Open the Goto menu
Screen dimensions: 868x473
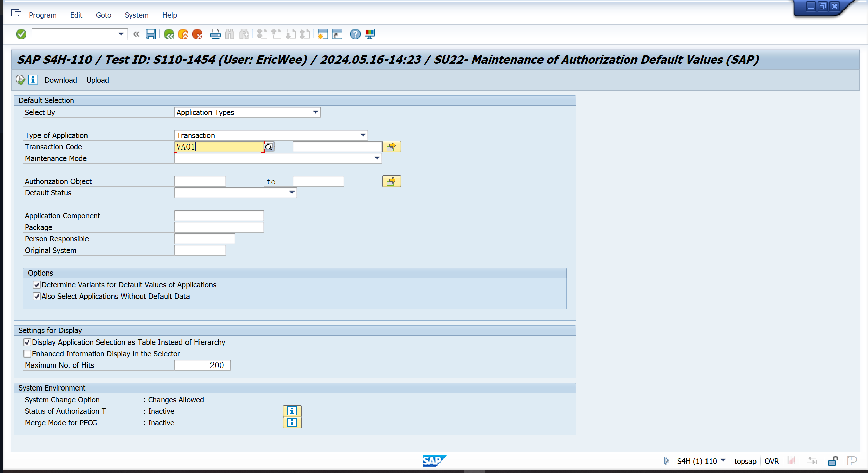pos(103,15)
